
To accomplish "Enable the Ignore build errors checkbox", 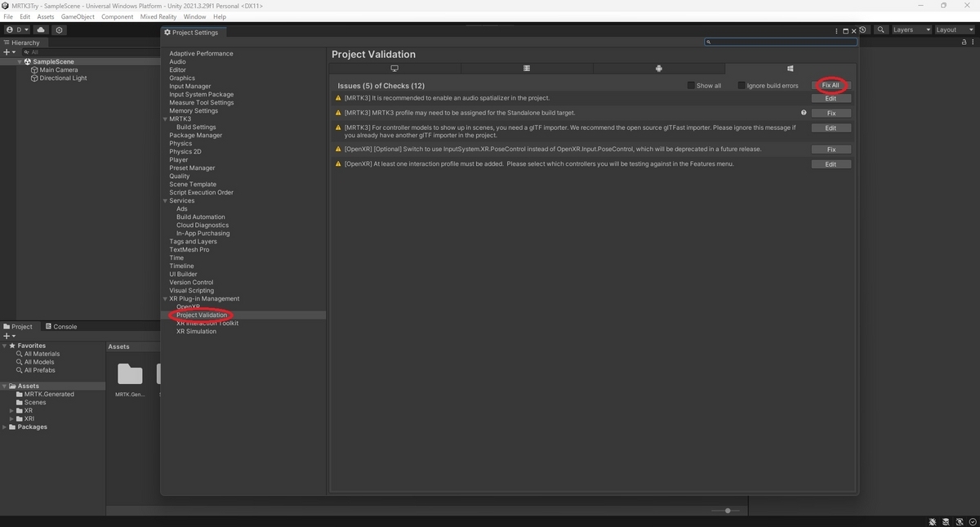I will [742, 85].
